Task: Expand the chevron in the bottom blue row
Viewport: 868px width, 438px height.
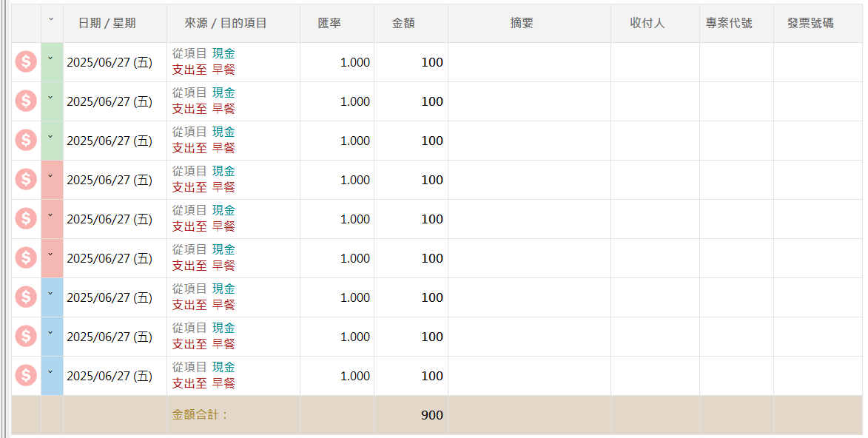Action: pyautogui.click(x=50, y=373)
